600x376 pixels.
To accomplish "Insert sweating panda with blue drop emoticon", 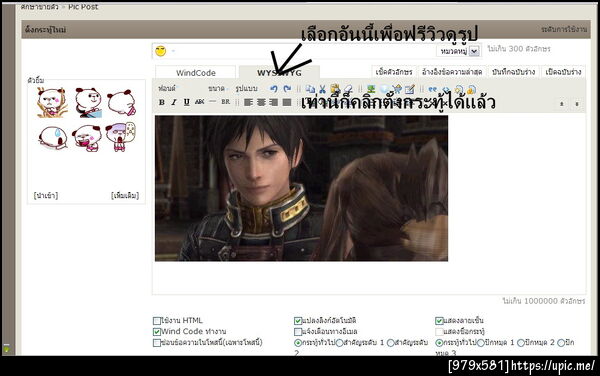I will pos(53,137).
